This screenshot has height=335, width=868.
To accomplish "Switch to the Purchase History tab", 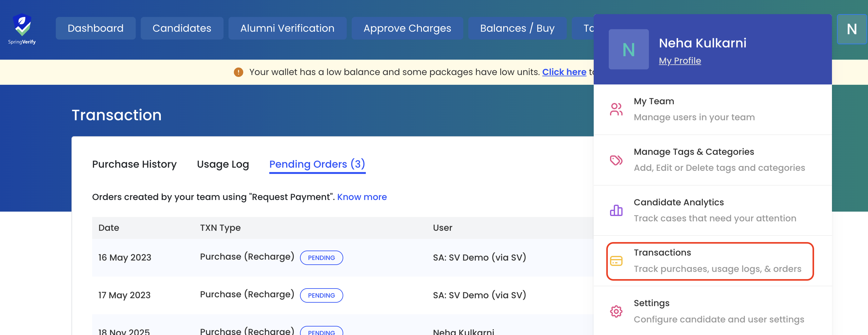I will pyautogui.click(x=134, y=164).
